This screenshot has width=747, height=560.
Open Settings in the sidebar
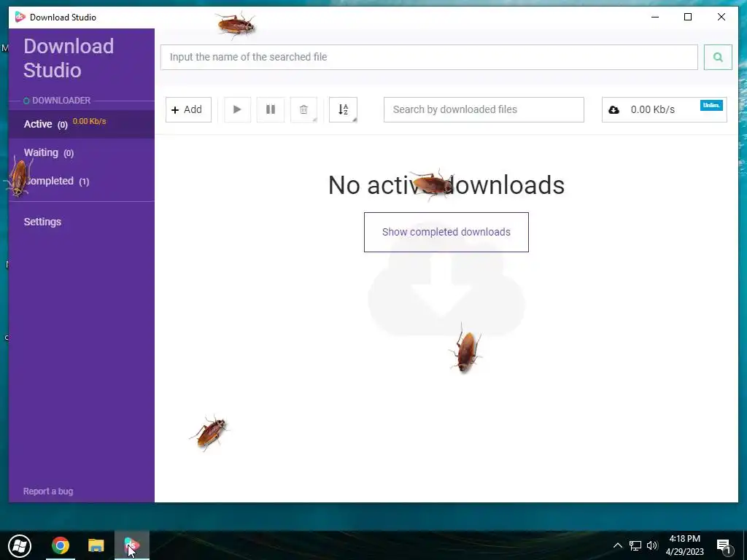pyautogui.click(x=42, y=222)
